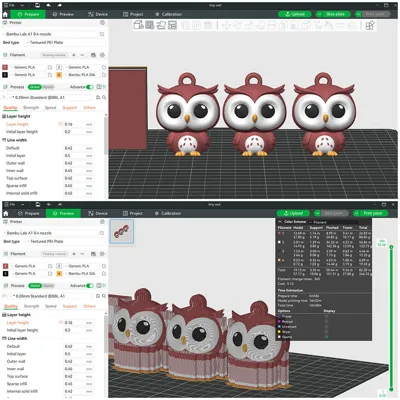400x400 pixels.
Task: Click the Home icon in the top window
Action: click(5, 14)
